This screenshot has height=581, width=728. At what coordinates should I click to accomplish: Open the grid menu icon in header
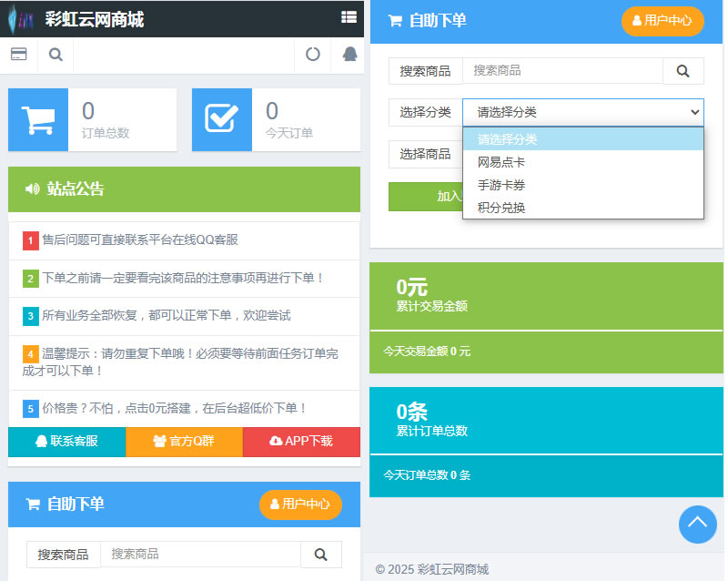click(x=349, y=17)
